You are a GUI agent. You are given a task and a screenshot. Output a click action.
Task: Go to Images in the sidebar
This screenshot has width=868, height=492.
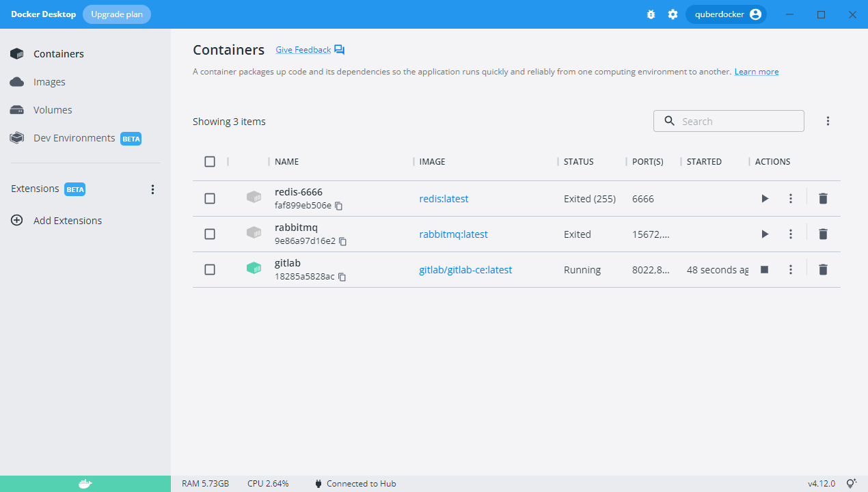tap(49, 82)
